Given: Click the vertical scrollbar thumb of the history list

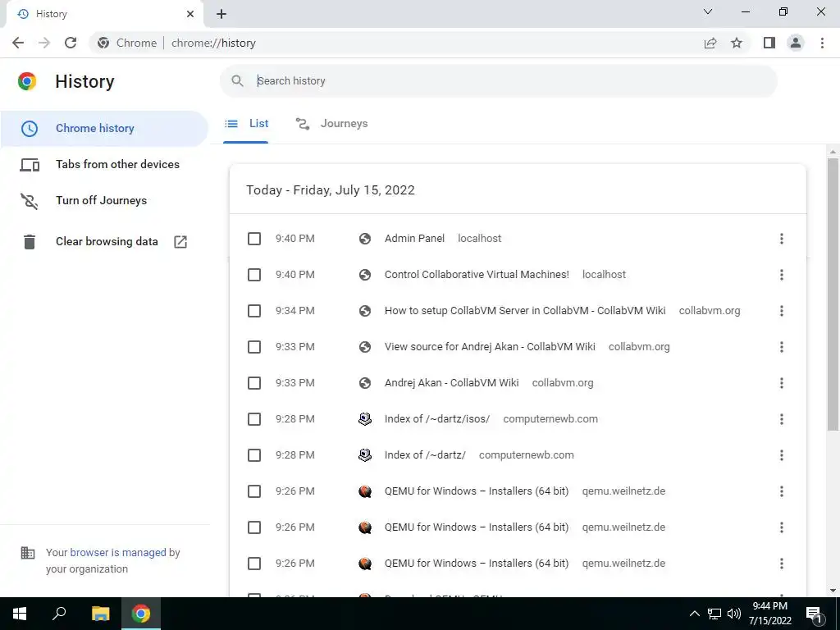Looking at the screenshot, I should [x=833, y=294].
